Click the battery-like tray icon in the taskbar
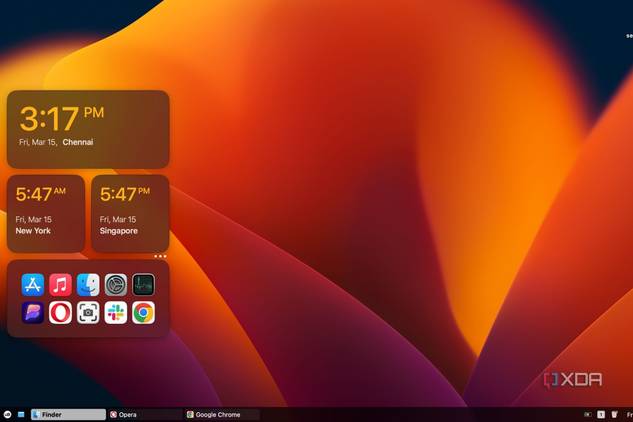The width and height of the screenshot is (633, 422). [588, 414]
